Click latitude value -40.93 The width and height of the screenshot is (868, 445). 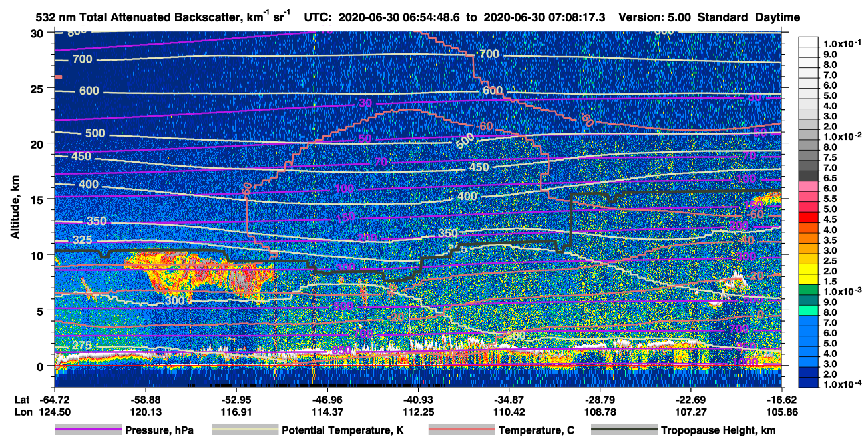[419, 400]
